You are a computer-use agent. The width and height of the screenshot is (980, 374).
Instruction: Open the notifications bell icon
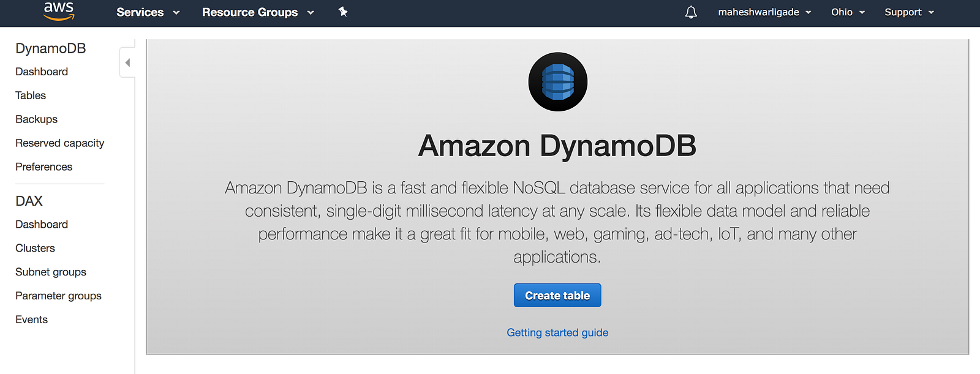(691, 12)
